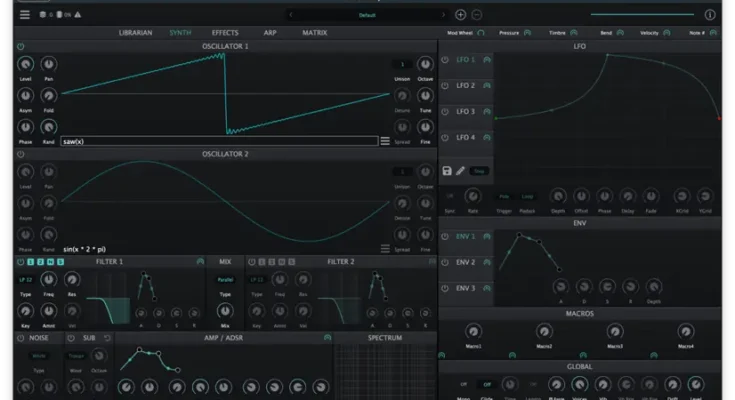Click the LFO Snap button

(479, 171)
